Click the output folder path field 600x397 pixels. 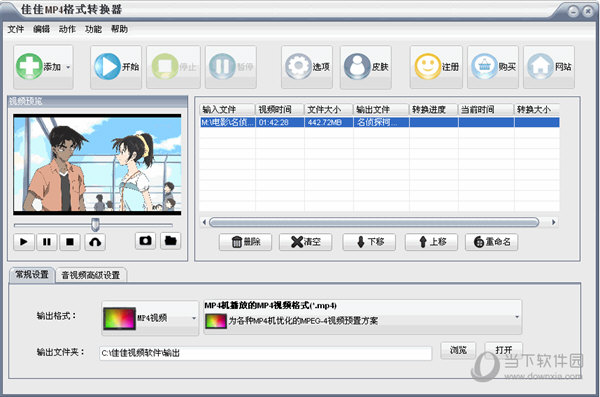tap(266, 353)
